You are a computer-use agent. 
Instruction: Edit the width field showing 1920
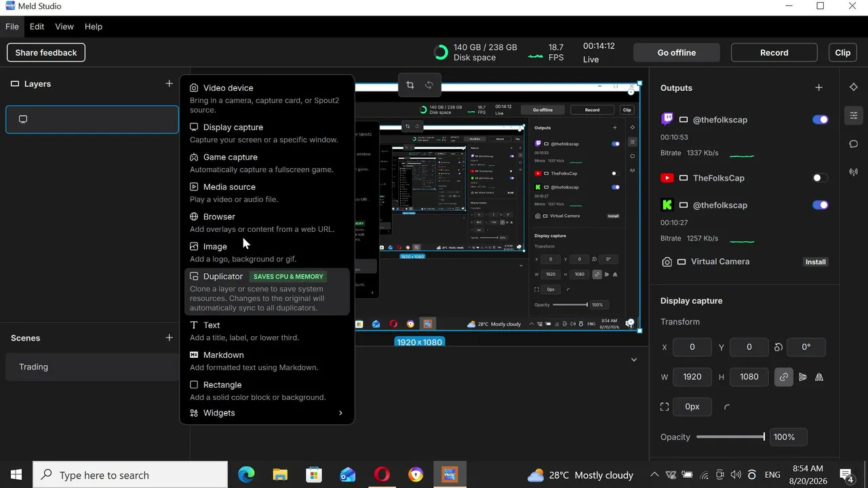[692, 377]
